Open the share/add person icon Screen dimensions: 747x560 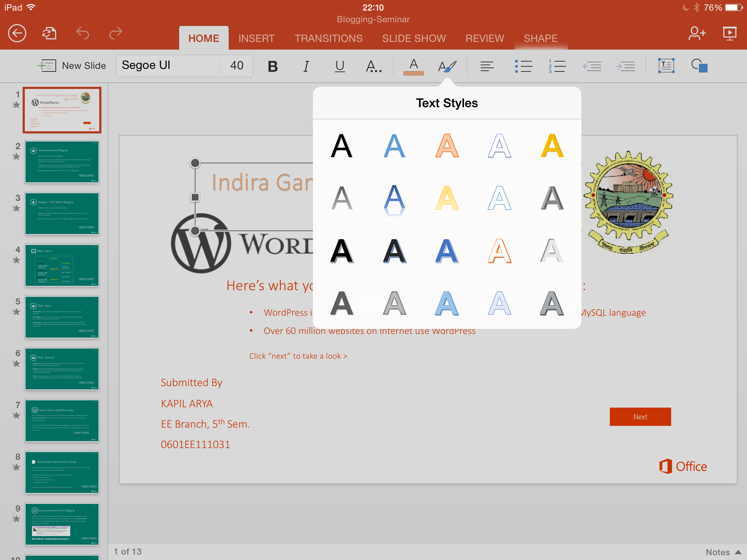click(697, 34)
